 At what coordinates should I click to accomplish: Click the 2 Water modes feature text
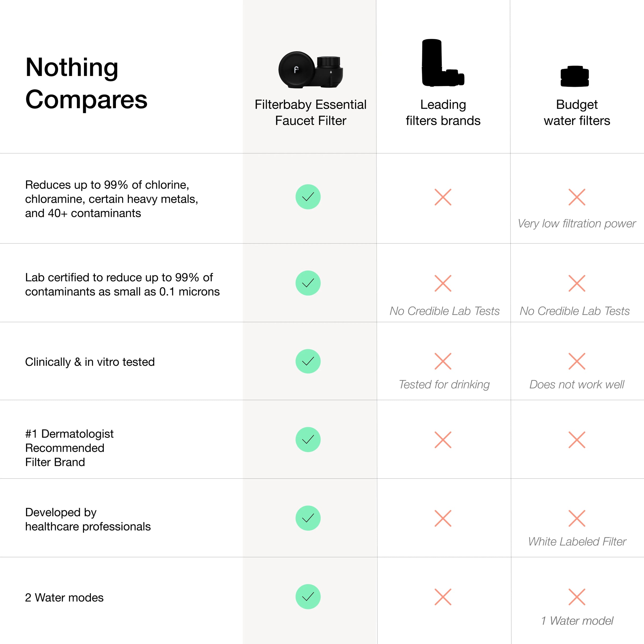(x=64, y=598)
